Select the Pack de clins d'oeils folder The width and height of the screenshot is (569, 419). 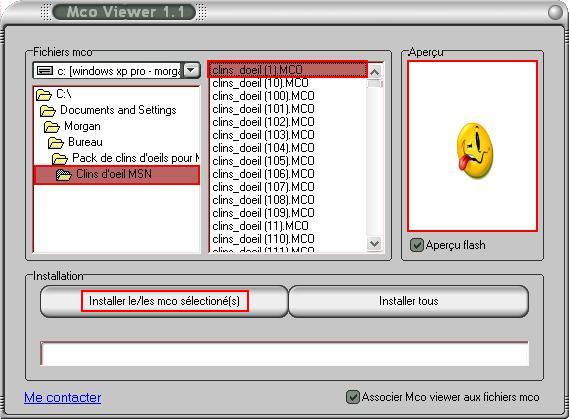coord(116,158)
